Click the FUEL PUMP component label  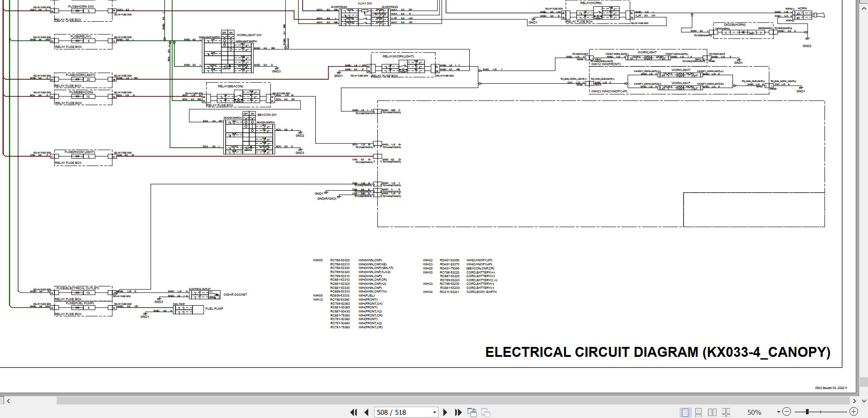[214, 308]
